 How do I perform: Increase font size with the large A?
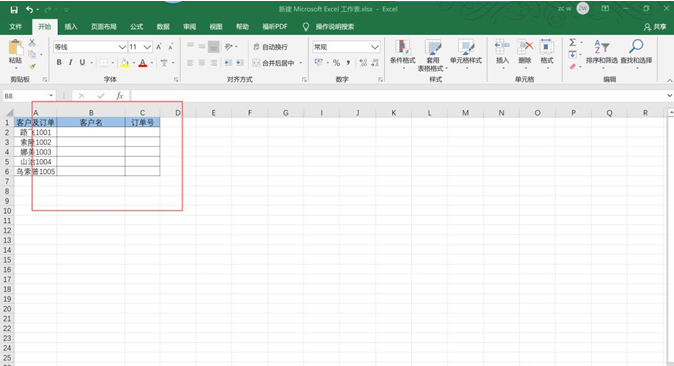pos(159,47)
